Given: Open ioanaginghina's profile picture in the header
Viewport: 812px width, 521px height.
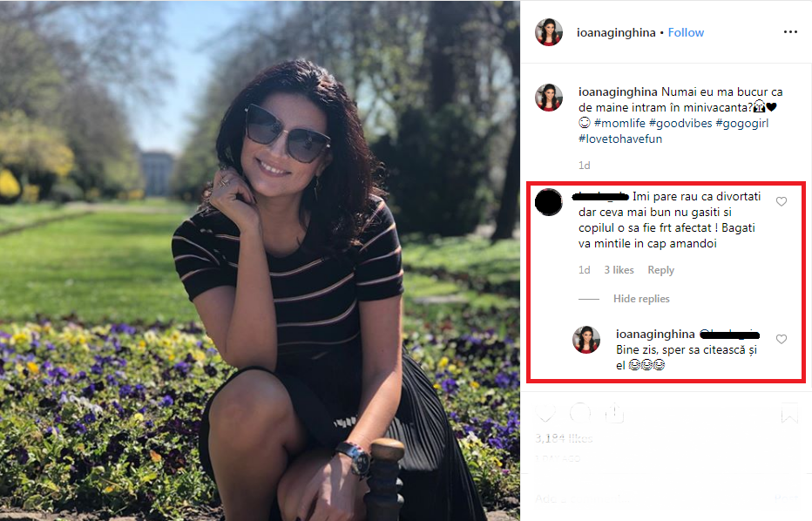Looking at the screenshot, I should [549, 32].
